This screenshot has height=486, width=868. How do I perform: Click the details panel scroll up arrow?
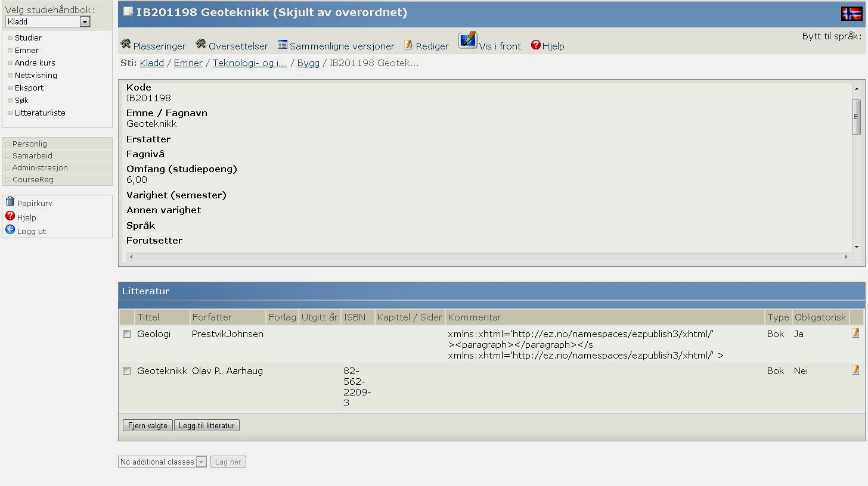(857, 89)
